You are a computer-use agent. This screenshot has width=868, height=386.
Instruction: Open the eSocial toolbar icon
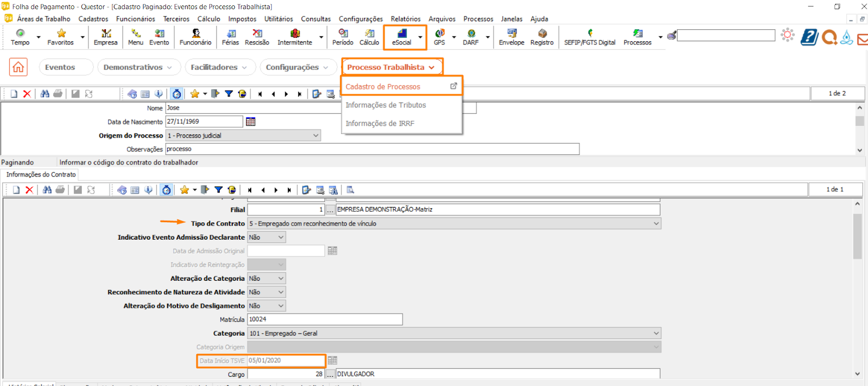(401, 37)
